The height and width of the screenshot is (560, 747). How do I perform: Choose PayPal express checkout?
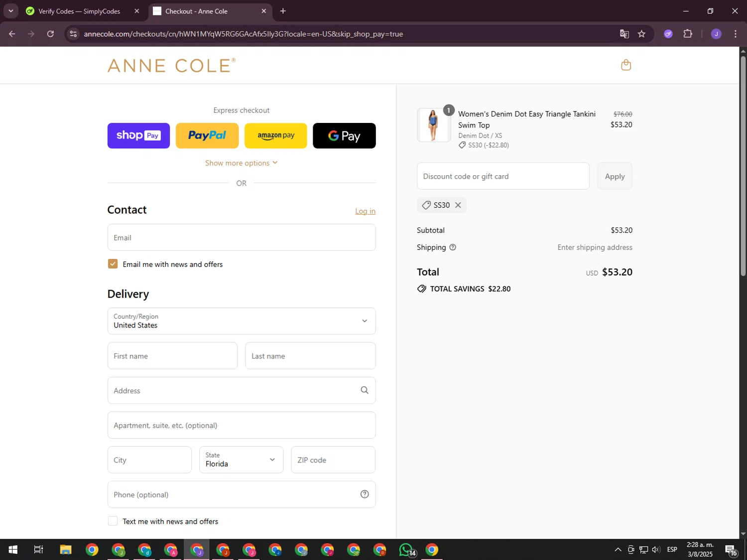(x=207, y=135)
